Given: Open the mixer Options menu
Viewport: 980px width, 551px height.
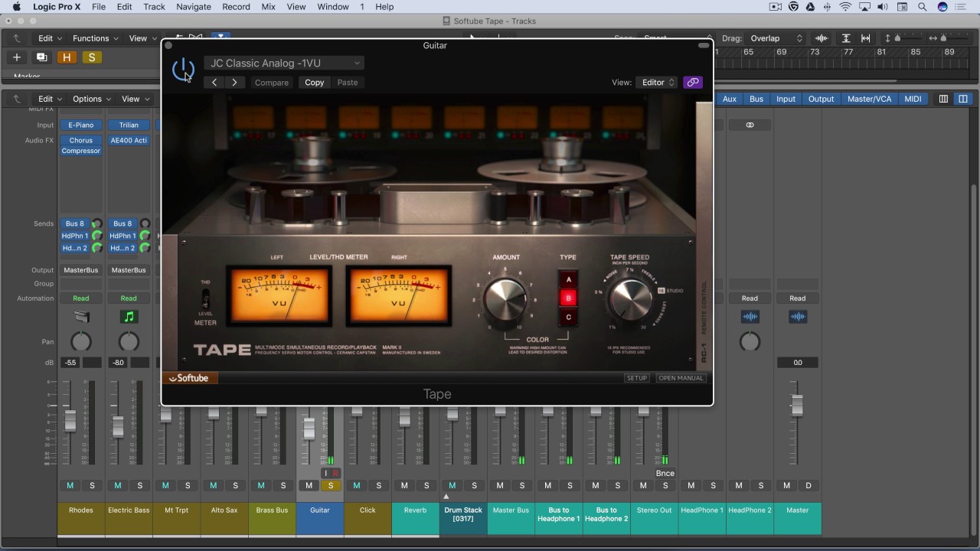Looking at the screenshot, I should tap(92, 99).
